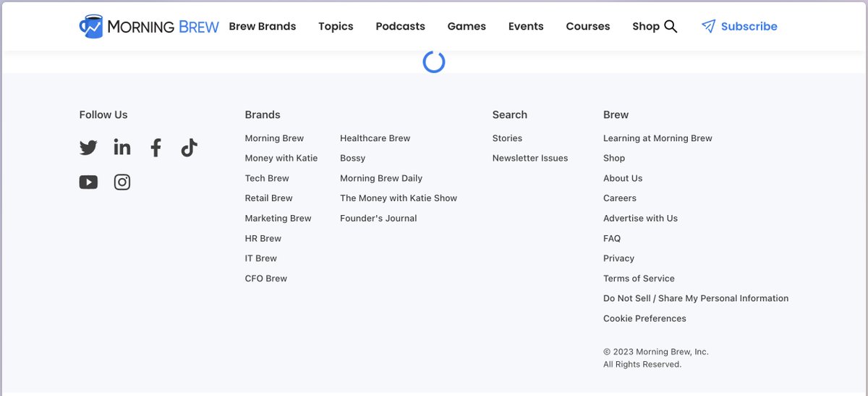This screenshot has width=868, height=396.
Task: Open the FAQ link
Action: point(612,238)
